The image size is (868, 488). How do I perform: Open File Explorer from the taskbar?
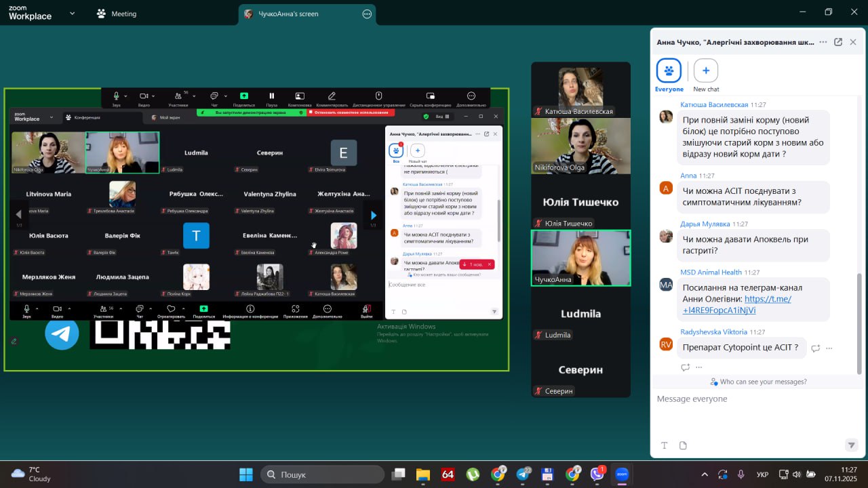(x=423, y=474)
